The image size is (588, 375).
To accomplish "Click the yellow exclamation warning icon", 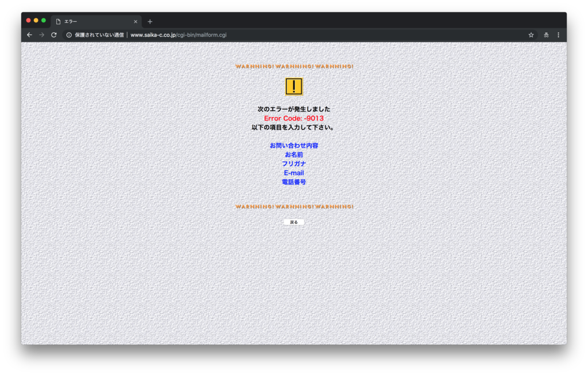I will [x=294, y=87].
